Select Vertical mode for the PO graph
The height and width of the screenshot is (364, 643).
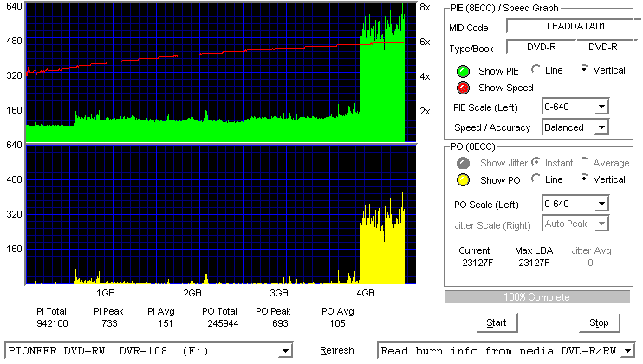(584, 179)
